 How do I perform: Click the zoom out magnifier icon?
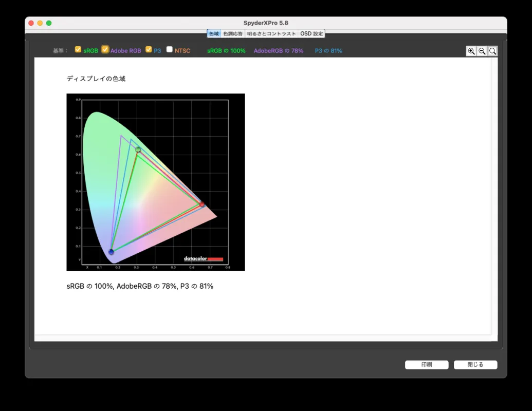point(482,51)
